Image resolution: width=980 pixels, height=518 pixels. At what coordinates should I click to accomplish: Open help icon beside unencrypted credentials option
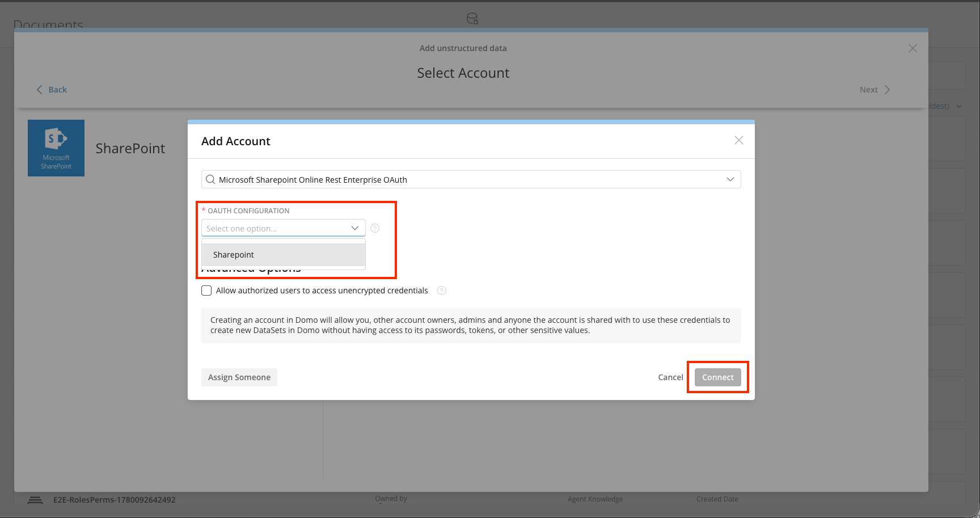click(x=442, y=290)
